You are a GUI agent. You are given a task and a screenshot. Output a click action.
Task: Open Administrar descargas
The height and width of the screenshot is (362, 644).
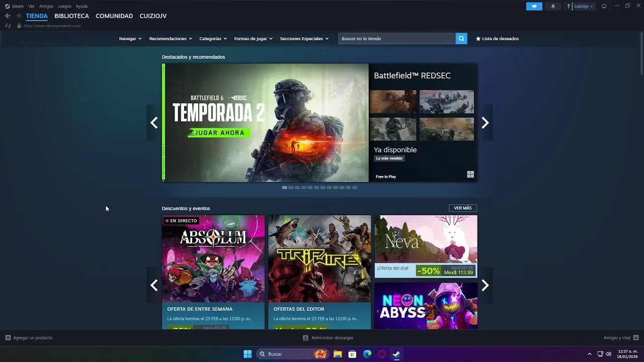[x=332, y=338]
